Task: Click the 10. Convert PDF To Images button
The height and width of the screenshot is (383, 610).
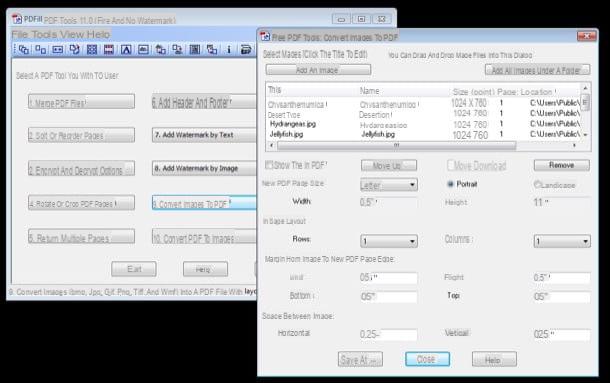Action: 204,236
